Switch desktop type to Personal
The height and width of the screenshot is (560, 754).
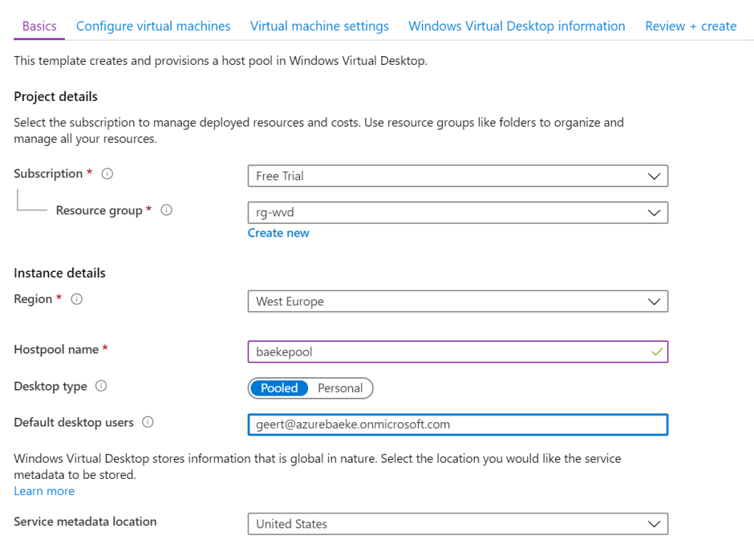pyautogui.click(x=340, y=388)
